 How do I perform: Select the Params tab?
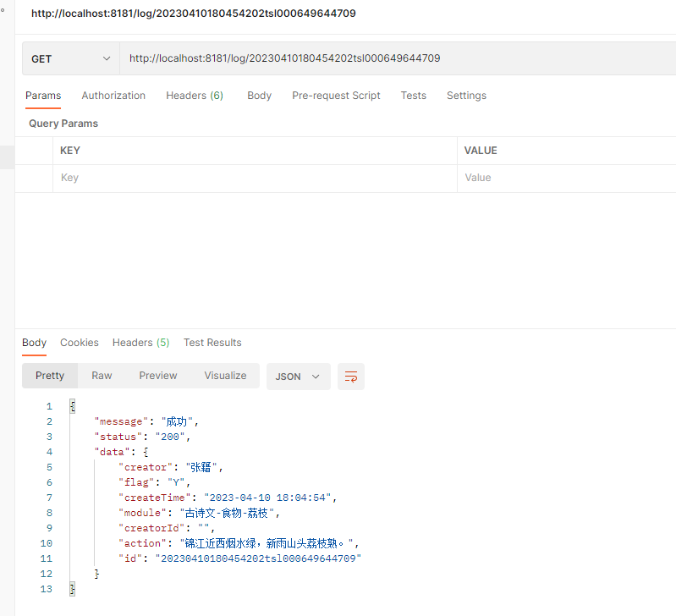(x=43, y=96)
